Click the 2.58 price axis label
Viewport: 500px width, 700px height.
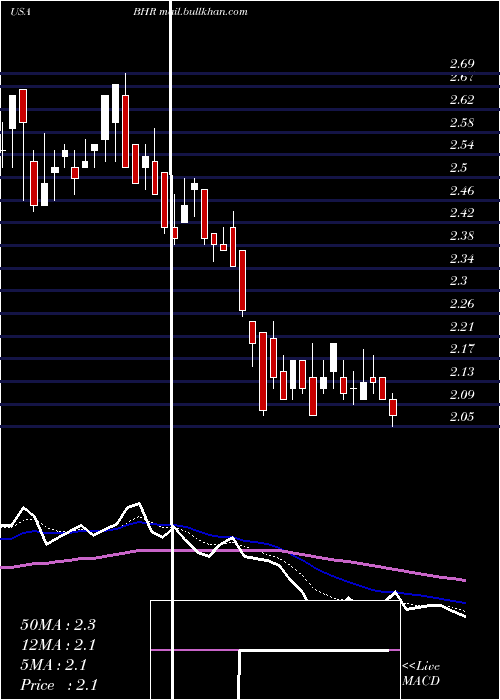tap(462, 123)
